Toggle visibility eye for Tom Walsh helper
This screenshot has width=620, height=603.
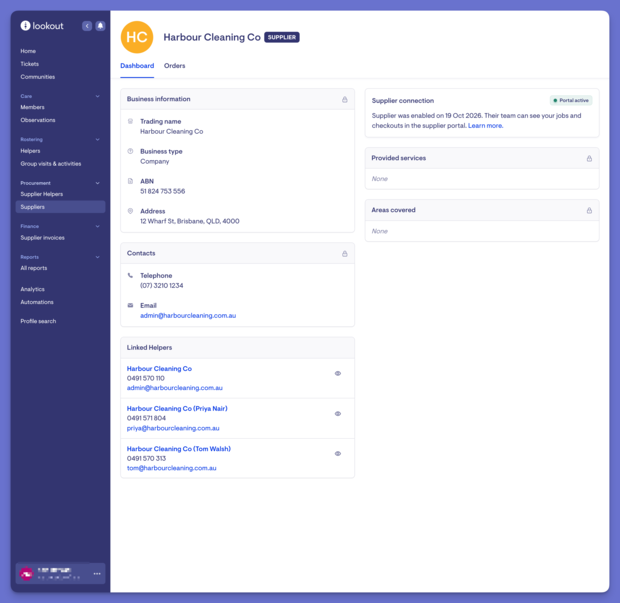pyautogui.click(x=338, y=454)
